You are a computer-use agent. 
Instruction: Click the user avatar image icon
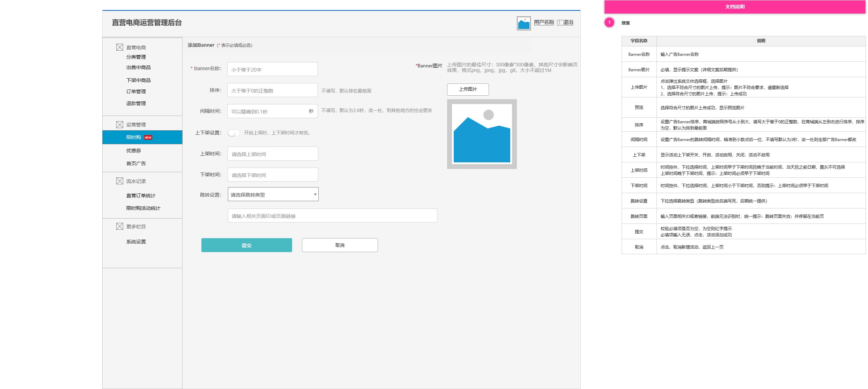[524, 23]
